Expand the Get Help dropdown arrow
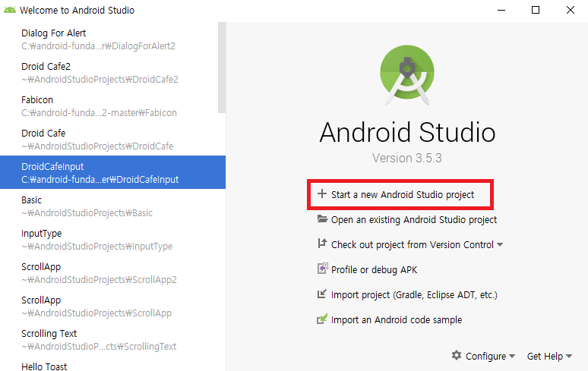This screenshot has height=371, width=588. [569, 357]
